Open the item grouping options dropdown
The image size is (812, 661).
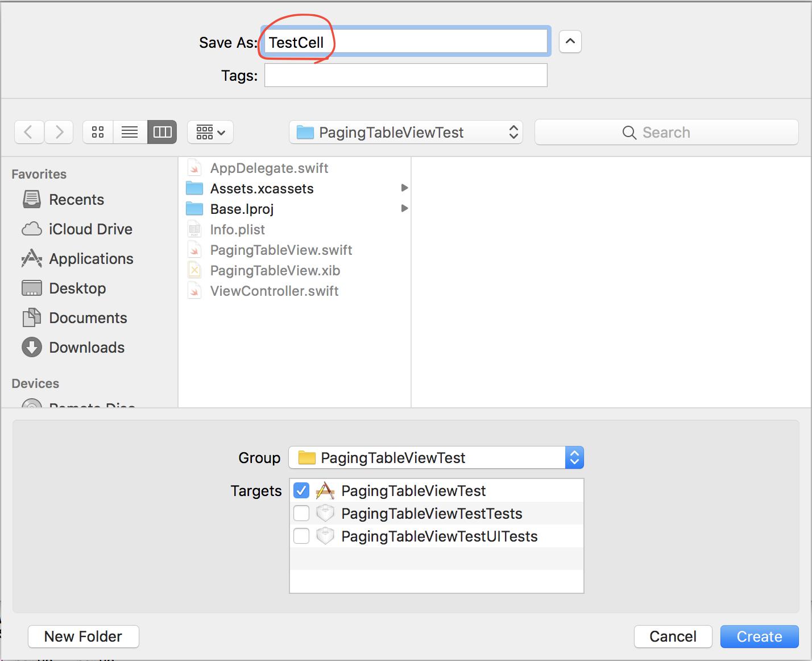point(210,133)
